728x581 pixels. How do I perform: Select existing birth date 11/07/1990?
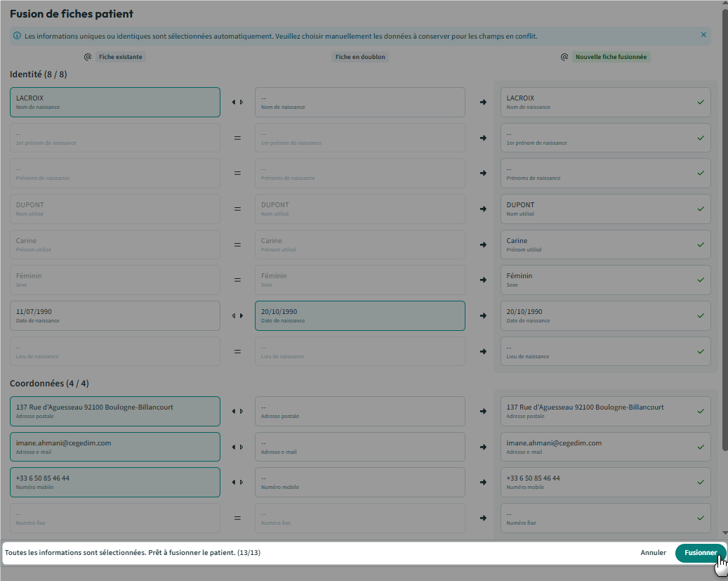coord(114,315)
